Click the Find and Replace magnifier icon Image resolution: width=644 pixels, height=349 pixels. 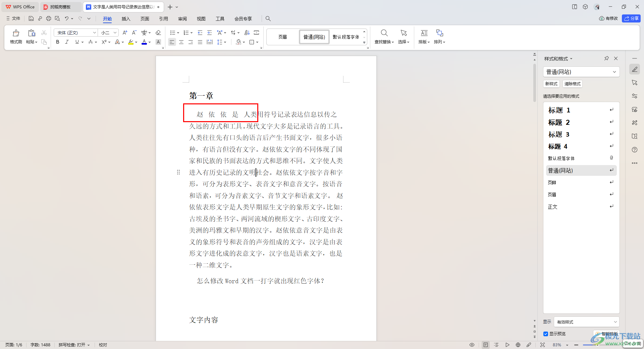coord(384,33)
